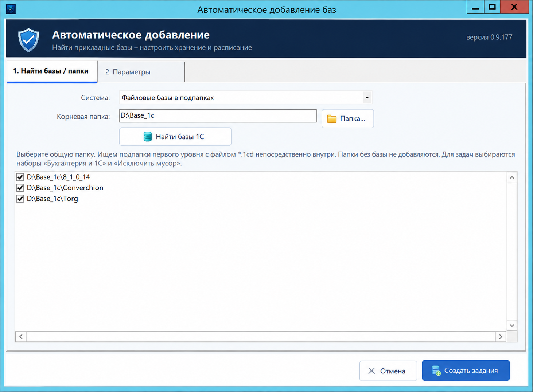Click the horizontal scroll left arrow
Image resolution: width=533 pixels, height=392 pixels.
21,337
